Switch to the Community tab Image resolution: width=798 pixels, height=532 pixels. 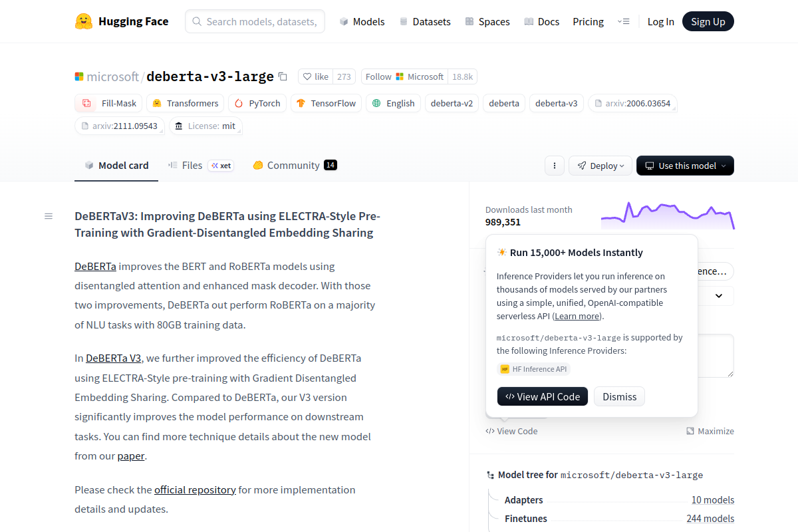[294, 165]
